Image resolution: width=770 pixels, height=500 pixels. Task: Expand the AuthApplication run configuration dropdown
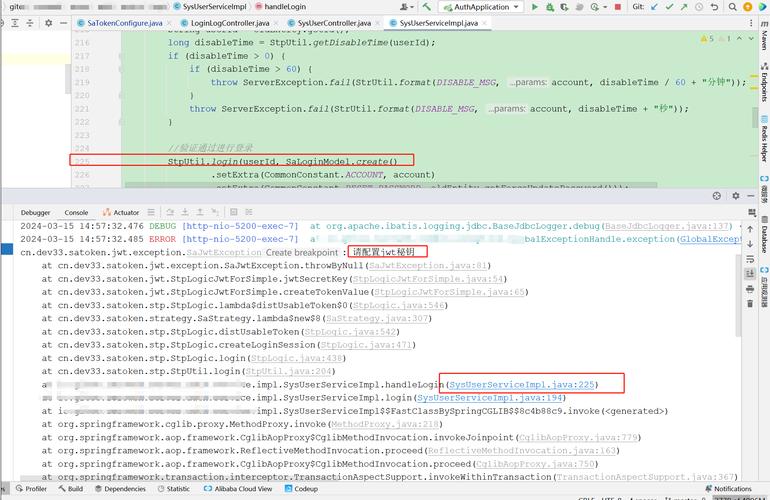tap(516, 7)
